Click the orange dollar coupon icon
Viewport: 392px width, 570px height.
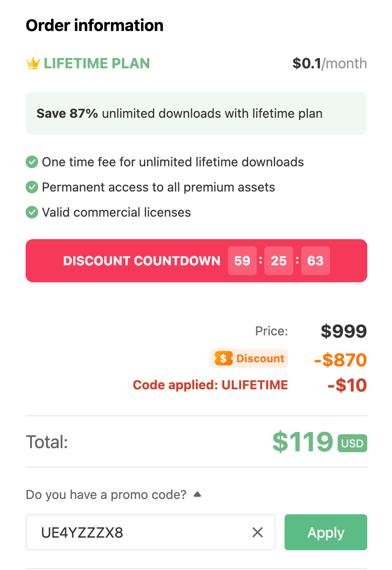[223, 359]
